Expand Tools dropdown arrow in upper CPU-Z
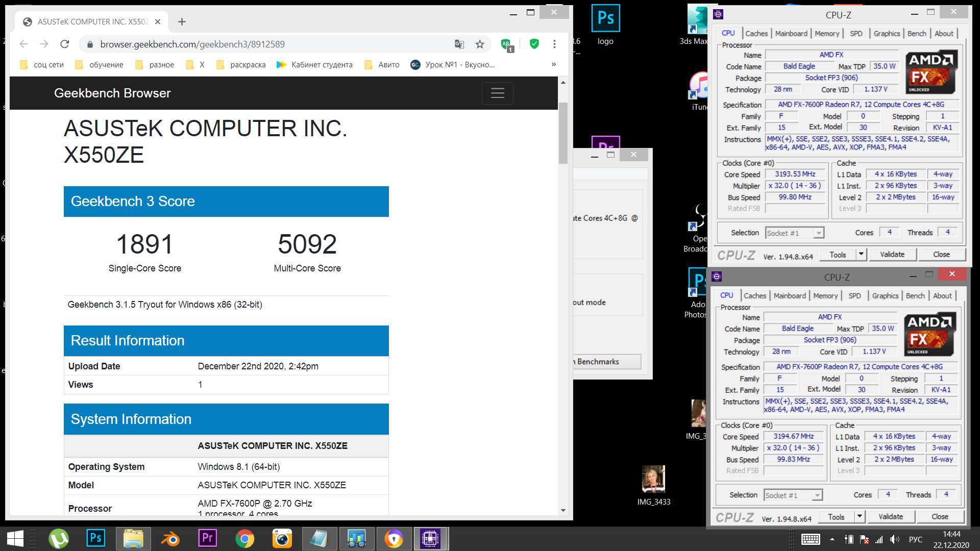 click(x=861, y=255)
